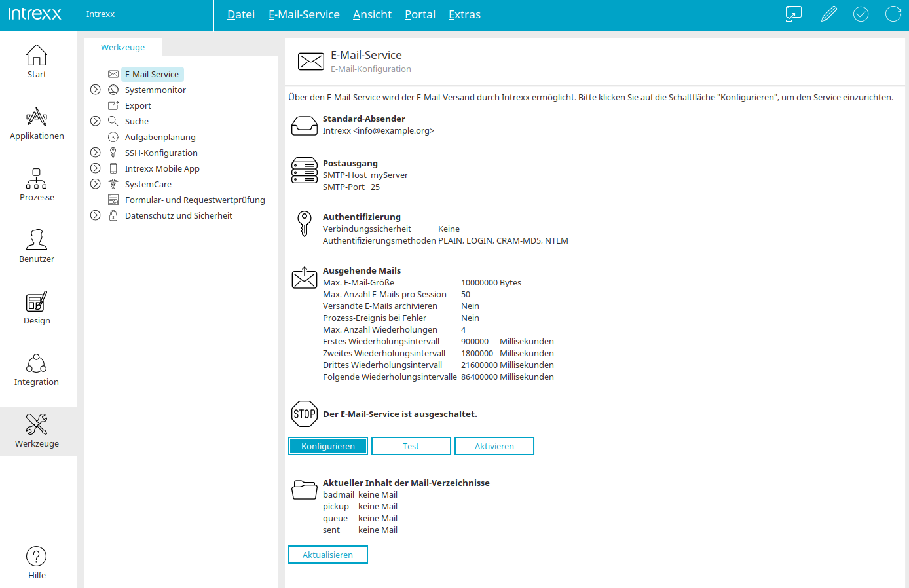This screenshot has height=588, width=909.
Task: Click the Hilfe question mark icon
Action: 37,557
